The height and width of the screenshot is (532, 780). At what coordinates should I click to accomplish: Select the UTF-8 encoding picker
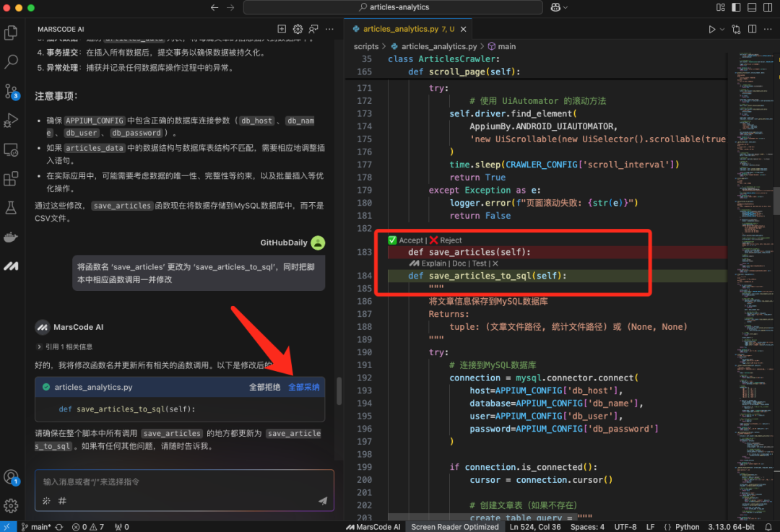tap(625, 526)
